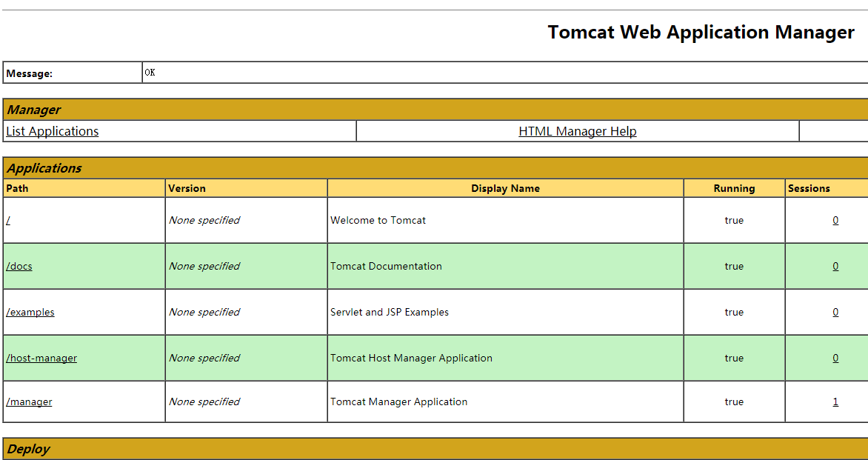Image resolution: width=868 pixels, height=460 pixels.
Task: Click the "Display Name" column header
Action: pos(505,188)
